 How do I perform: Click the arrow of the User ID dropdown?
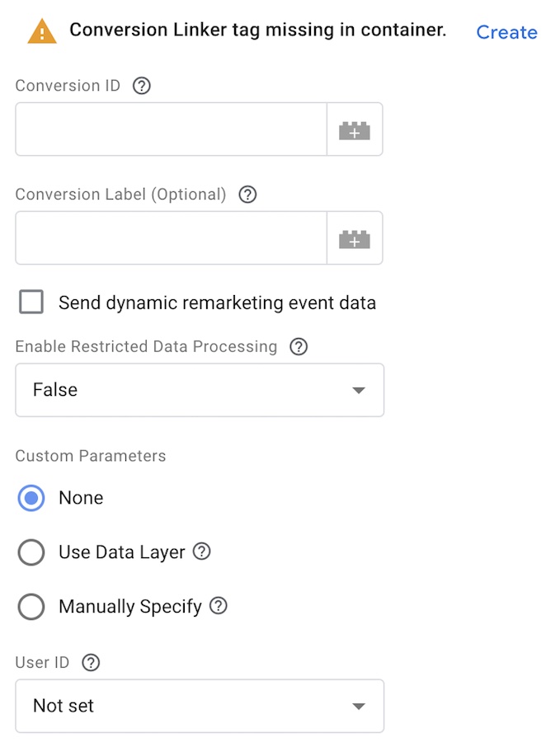(359, 707)
